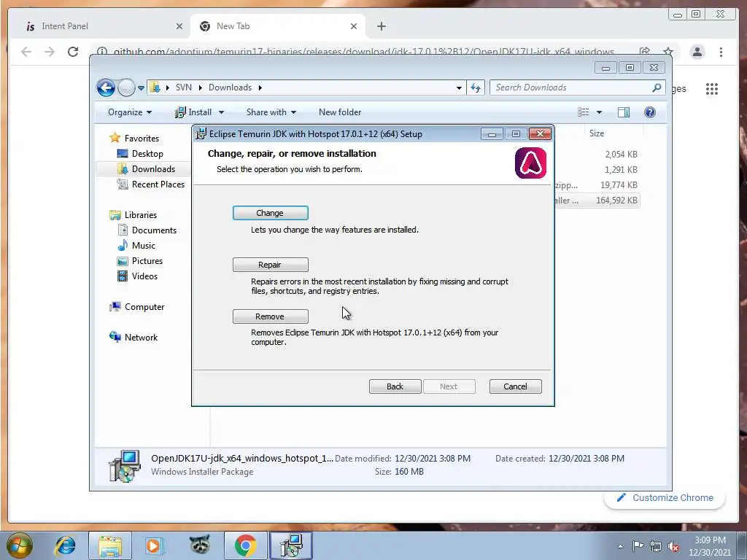The width and height of the screenshot is (747, 560).
Task: Close the Intent Panel tab
Action: click(x=179, y=26)
